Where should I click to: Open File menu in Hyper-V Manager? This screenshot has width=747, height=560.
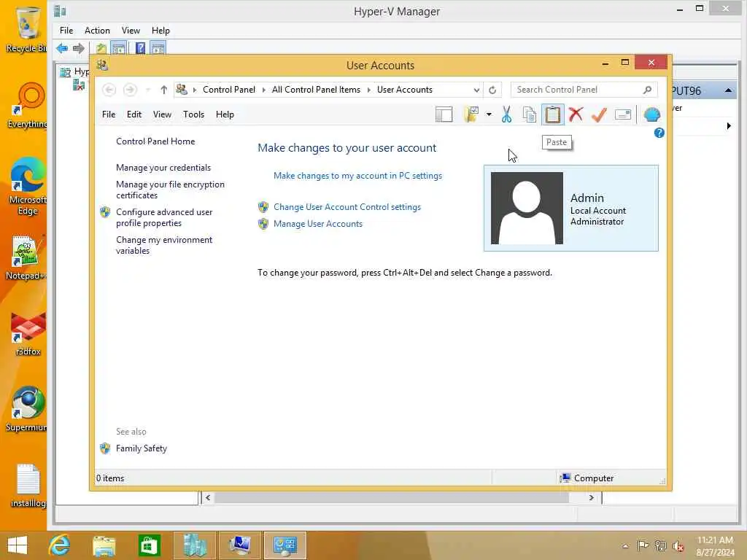coord(66,31)
